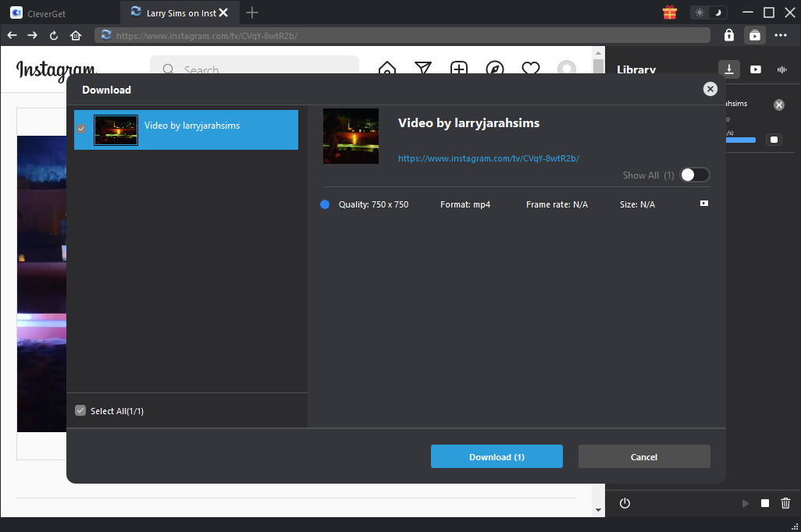Image resolution: width=801 pixels, height=532 pixels.
Task: Click the trash icon in Library footer
Action: (786, 504)
